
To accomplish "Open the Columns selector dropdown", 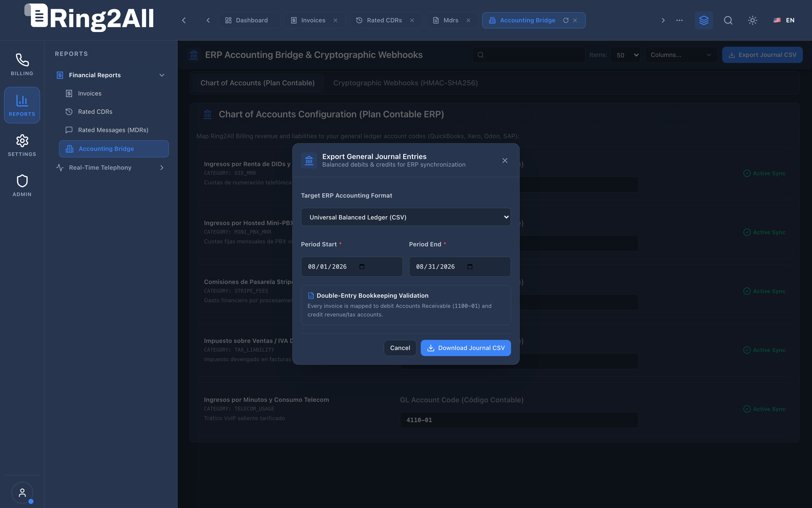I will pyautogui.click(x=681, y=55).
